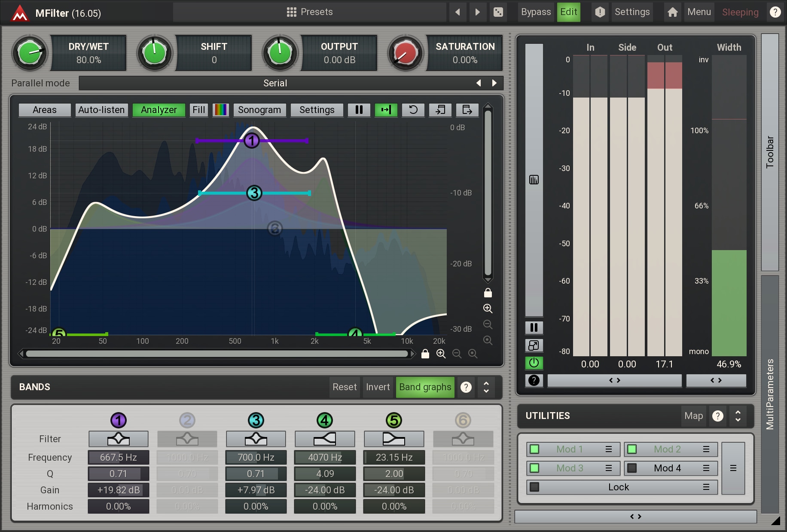Click the horizontal zoom in magnifier
This screenshot has width=787, height=532.
tap(441, 354)
